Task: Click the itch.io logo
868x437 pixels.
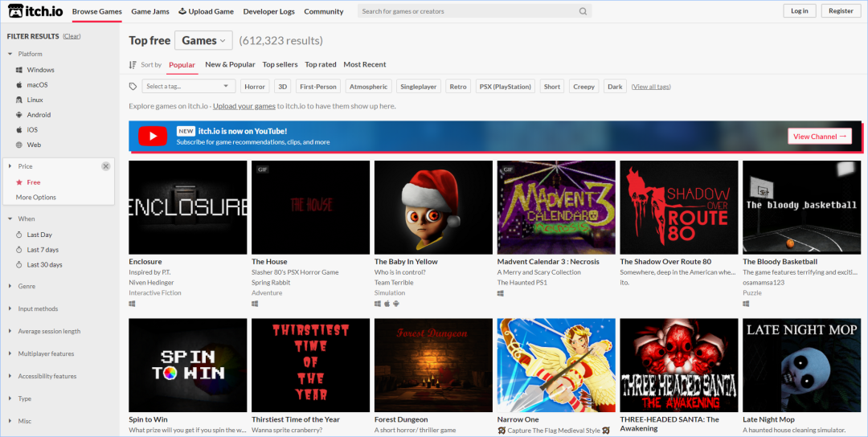Action: coord(35,11)
